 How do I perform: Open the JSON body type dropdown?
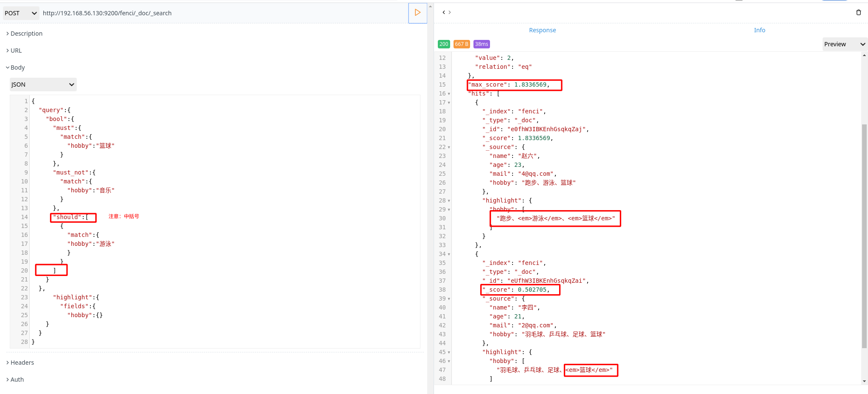(42, 84)
